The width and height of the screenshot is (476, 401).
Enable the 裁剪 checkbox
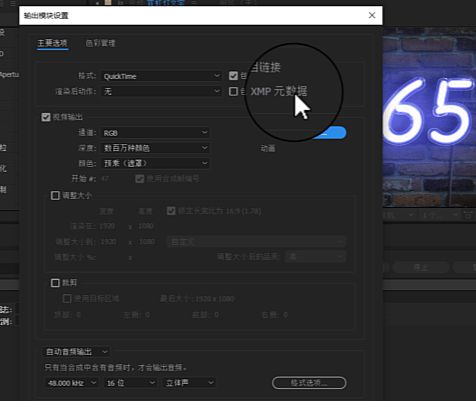coord(55,283)
